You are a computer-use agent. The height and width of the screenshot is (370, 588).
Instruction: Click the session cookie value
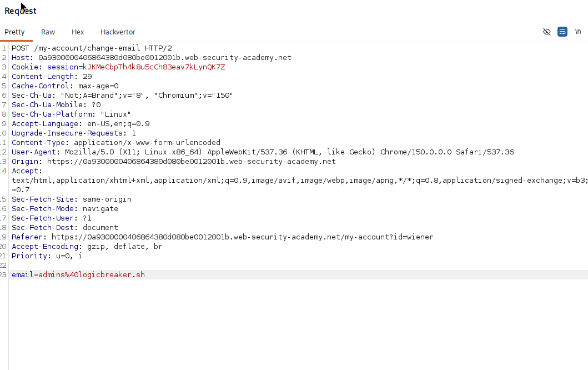(x=154, y=67)
